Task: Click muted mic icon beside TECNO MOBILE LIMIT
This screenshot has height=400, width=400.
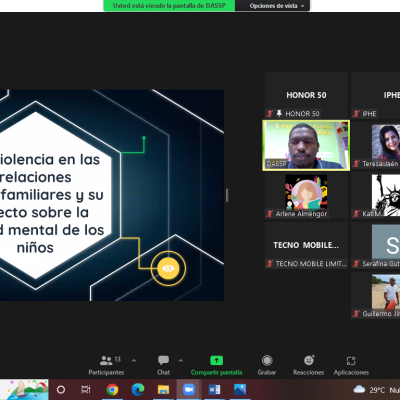Action: pos(270,264)
